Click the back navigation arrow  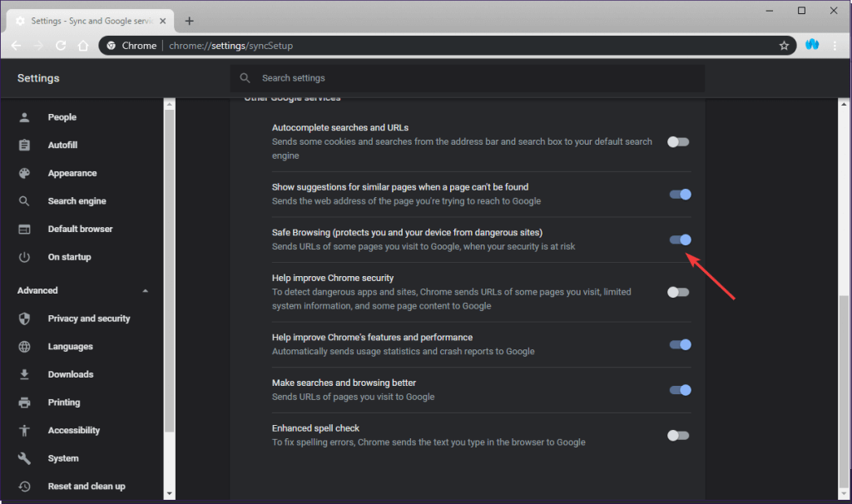[x=17, y=46]
